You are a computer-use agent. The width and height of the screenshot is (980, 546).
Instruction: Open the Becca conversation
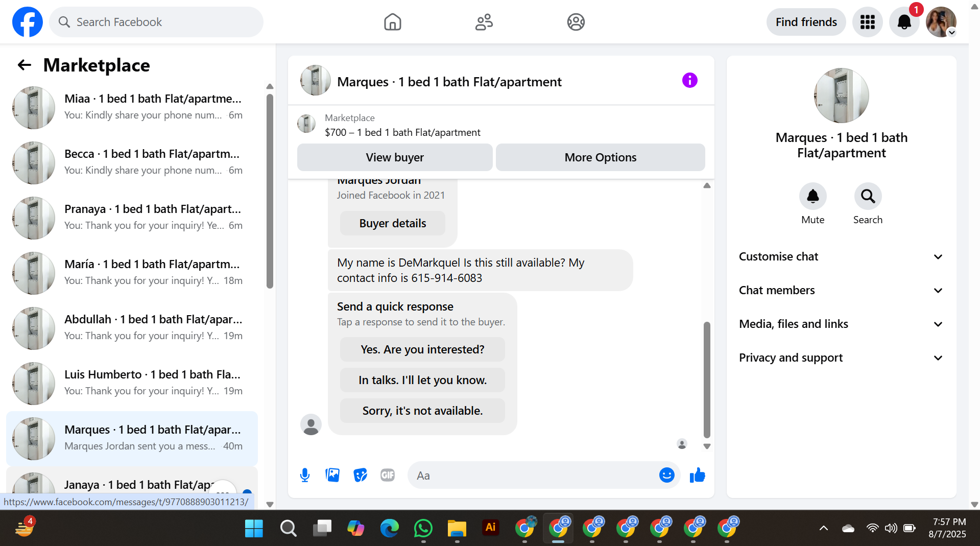coord(132,162)
